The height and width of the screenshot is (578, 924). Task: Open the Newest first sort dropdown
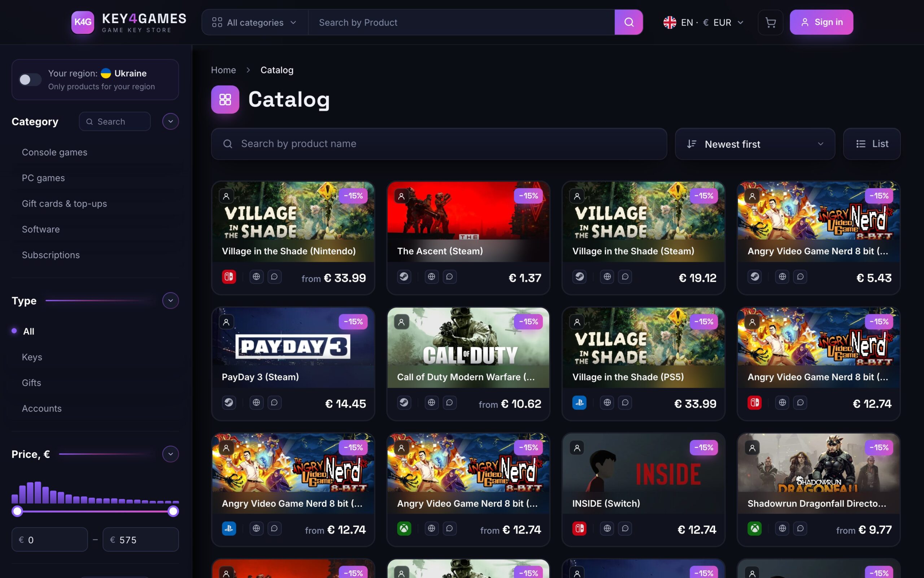755,144
